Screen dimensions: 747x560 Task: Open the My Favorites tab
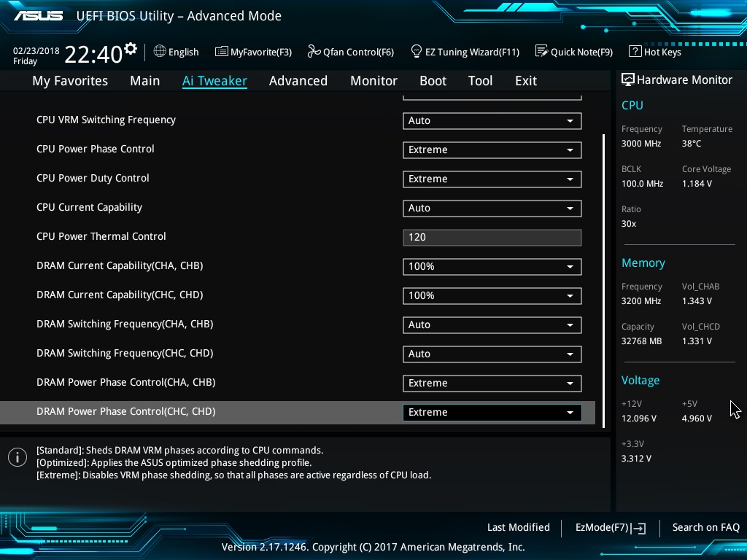tap(70, 81)
